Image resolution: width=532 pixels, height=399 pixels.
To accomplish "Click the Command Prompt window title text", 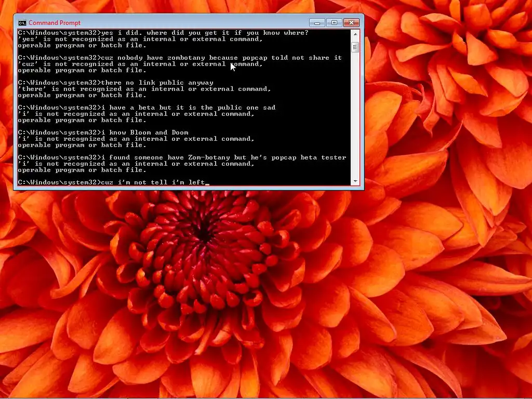I will [x=55, y=23].
